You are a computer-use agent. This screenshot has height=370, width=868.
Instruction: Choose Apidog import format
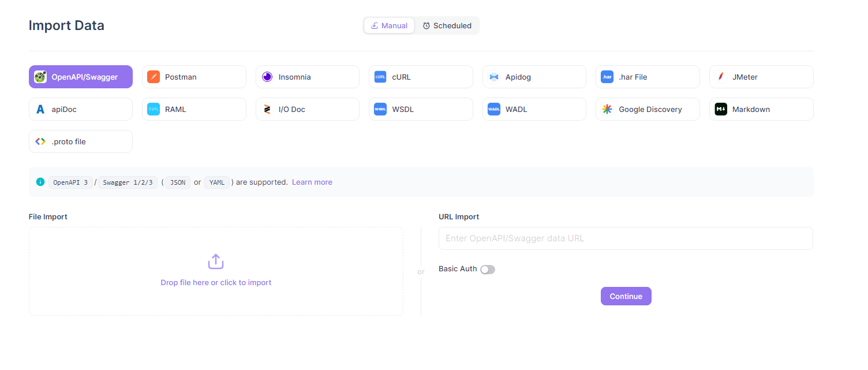(x=534, y=77)
